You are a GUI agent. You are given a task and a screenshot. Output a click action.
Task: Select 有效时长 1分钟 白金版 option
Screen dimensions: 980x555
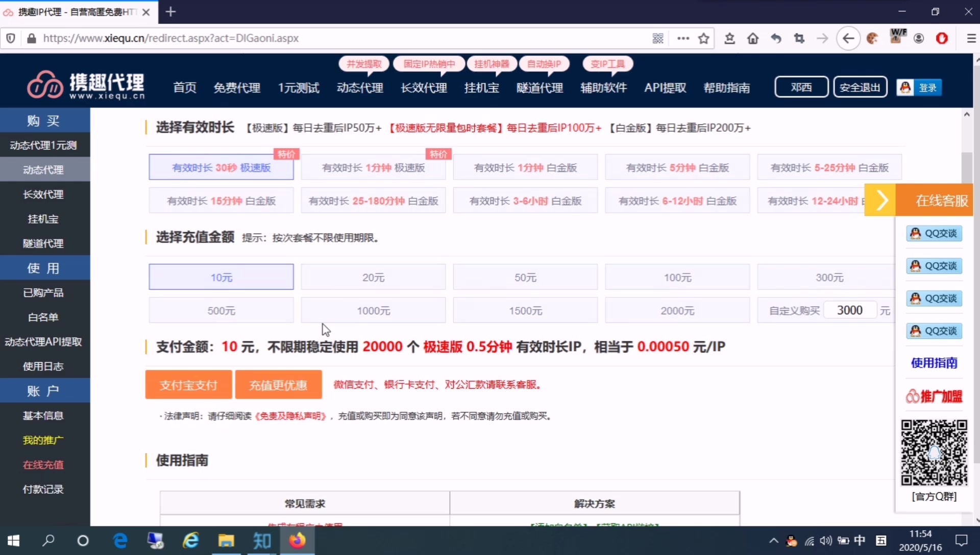pyautogui.click(x=525, y=167)
